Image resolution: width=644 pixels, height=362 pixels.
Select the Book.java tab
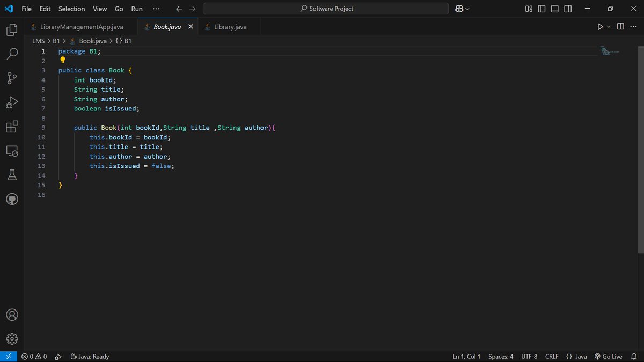(x=167, y=27)
